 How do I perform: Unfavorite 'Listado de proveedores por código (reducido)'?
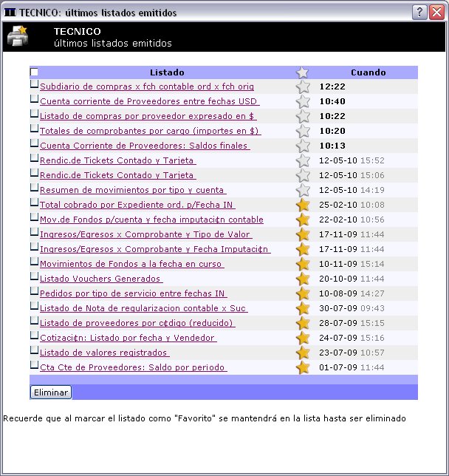click(x=303, y=323)
